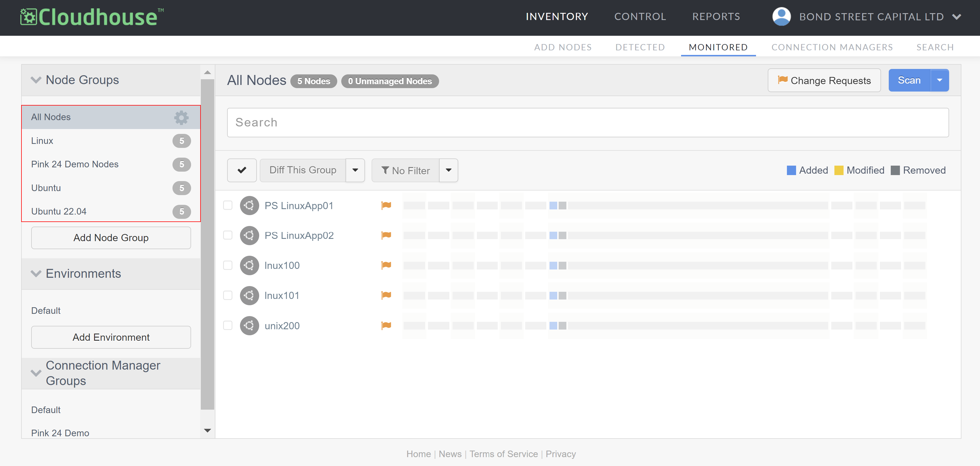Click the change request flag for lnux100
980x466 pixels.
(x=386, y=265)
